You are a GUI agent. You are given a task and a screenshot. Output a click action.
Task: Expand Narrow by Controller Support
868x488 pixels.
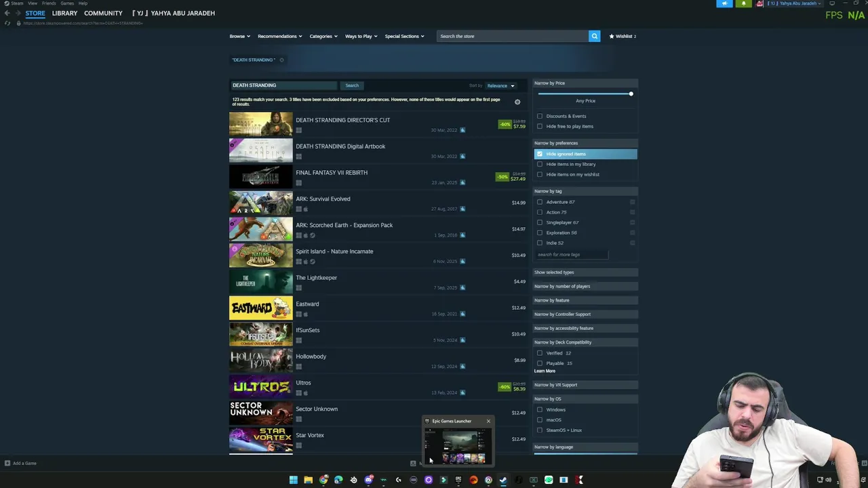(x=585, y=314)
